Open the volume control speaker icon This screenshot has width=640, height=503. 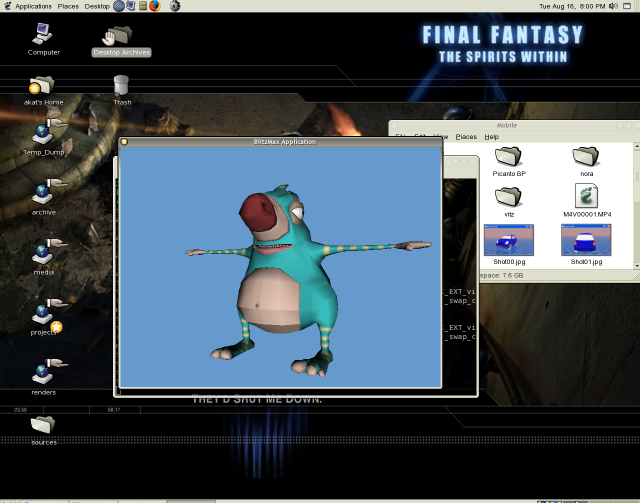(x=613, y=6)
